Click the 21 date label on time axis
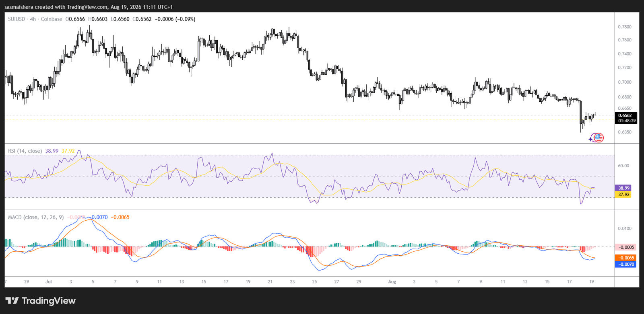 tap(270, 282)
